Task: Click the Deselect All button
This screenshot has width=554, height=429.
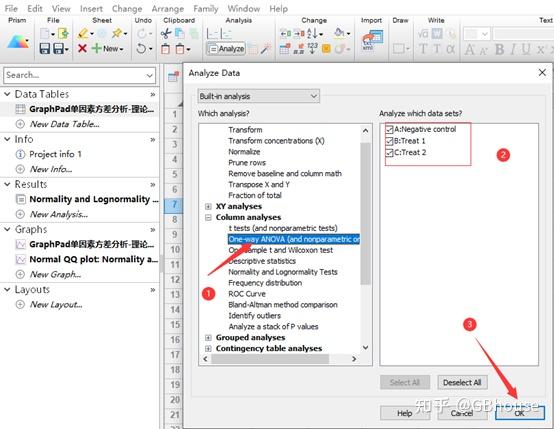Action: pos(462,382)
